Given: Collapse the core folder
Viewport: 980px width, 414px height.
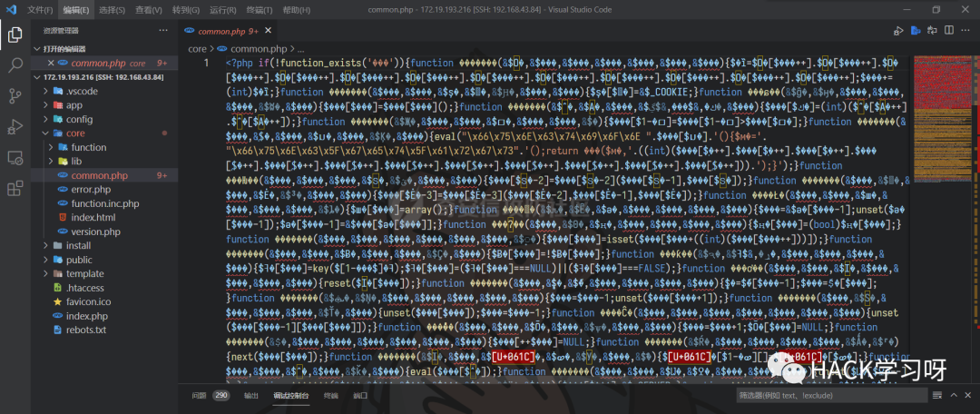Looking at the screenshot, I should [74, 133].
